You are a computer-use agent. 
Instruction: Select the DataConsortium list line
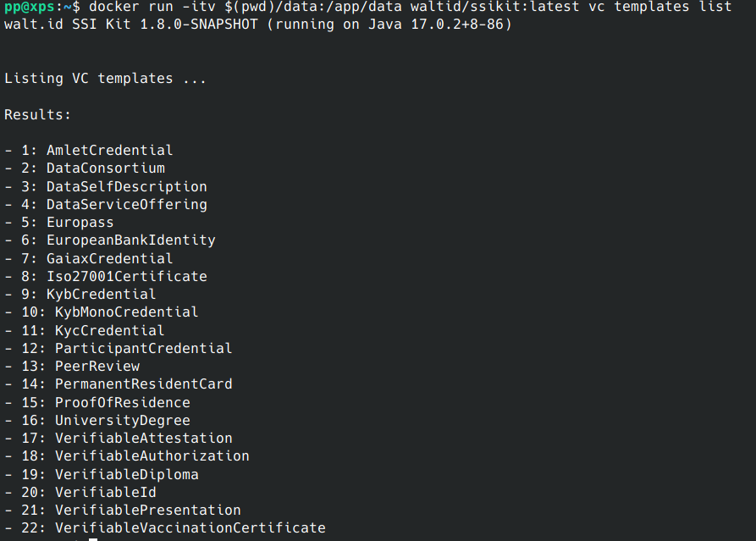pos(106,168)
